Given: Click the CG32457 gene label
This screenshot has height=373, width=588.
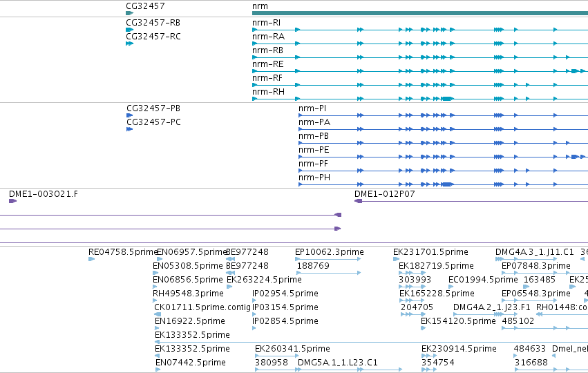Looking at the screenshot, I should [x=145, y=6].
